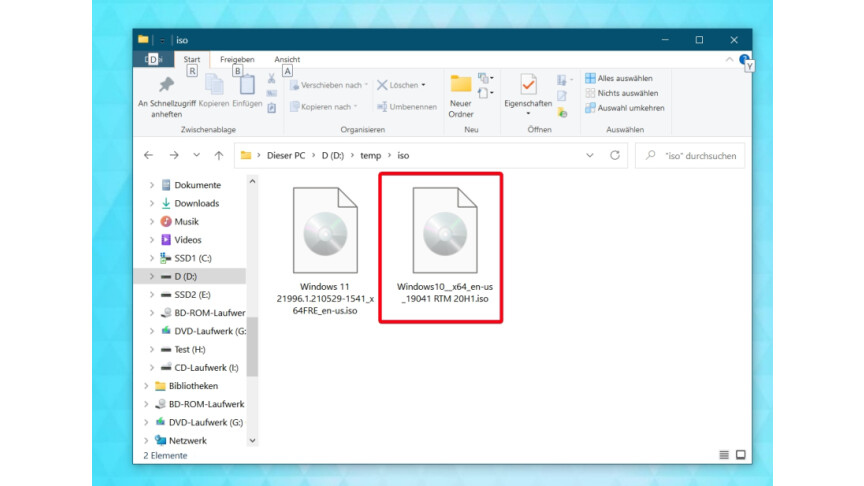
Task: Go up one folder level
Action: [219, 155]
